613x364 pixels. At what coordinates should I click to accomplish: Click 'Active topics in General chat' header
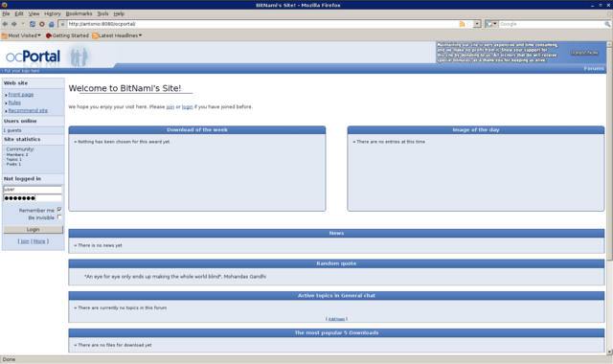point(336,296)
